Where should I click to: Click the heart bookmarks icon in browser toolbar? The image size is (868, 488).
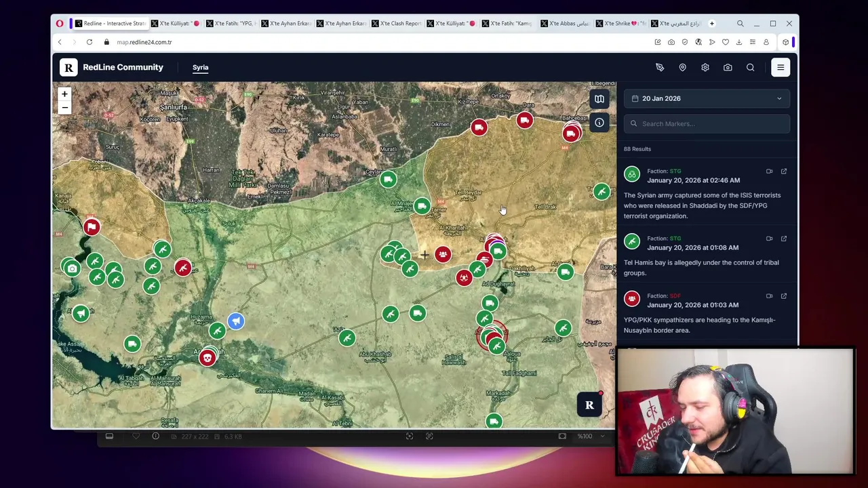[726, 42]
